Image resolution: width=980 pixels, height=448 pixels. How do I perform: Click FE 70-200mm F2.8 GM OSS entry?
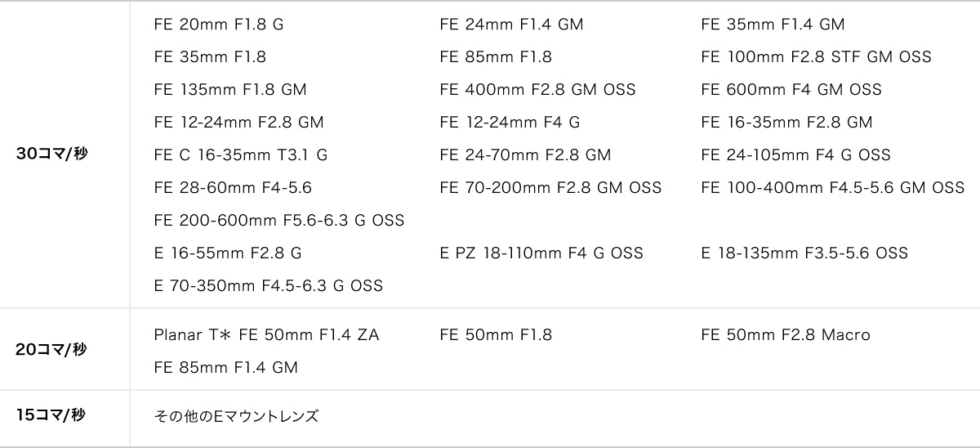[x=550, y=188]
